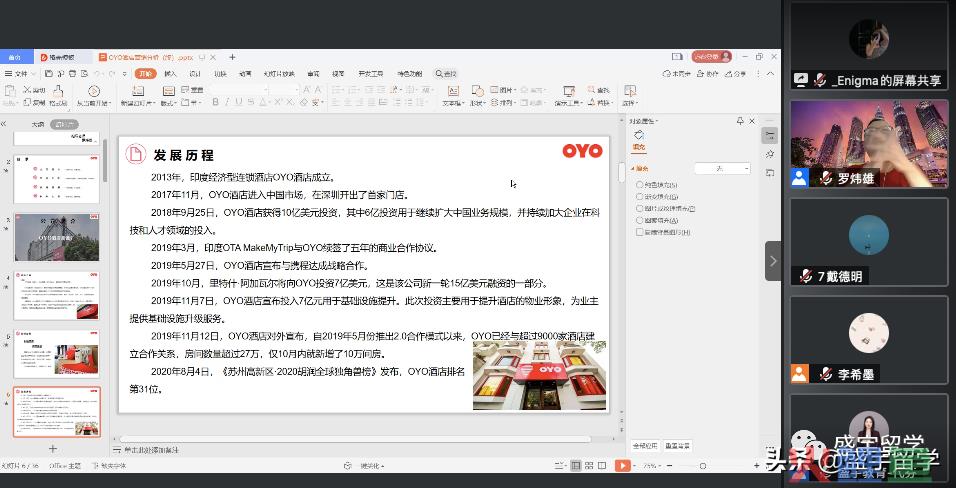Collapse the slide thumbnail pane chevron
This screenshot has height=488, width=956.
[4, 124]
